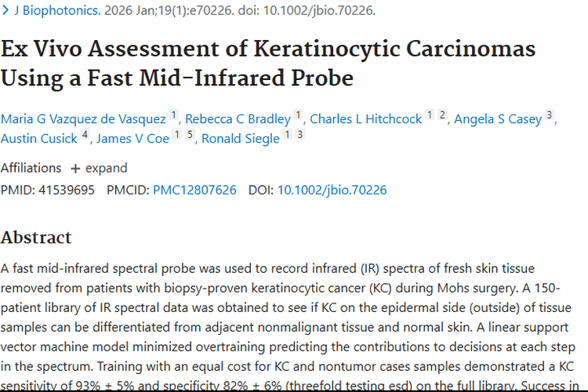Open the PMC12807626 full-text link
Image resolution: width=588 pixels, height=392 pixels.
point(194,190)
